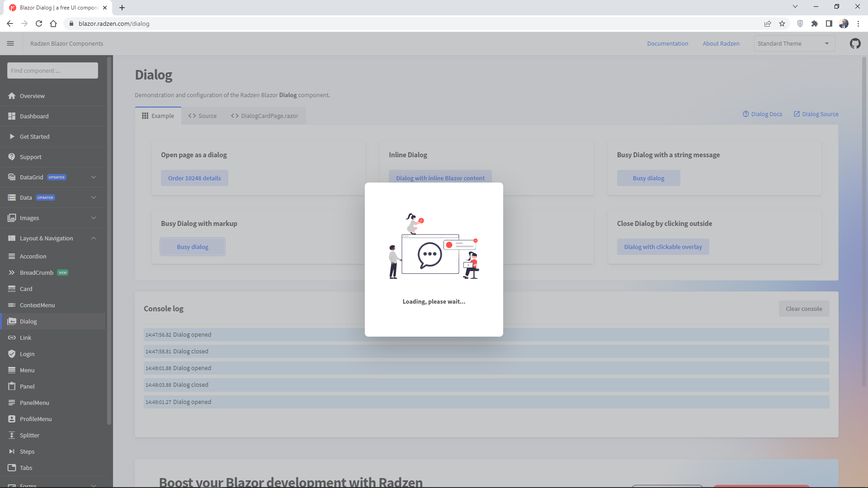Reload the page
Viewport: 868px width, 488px height.
(39, 23)
